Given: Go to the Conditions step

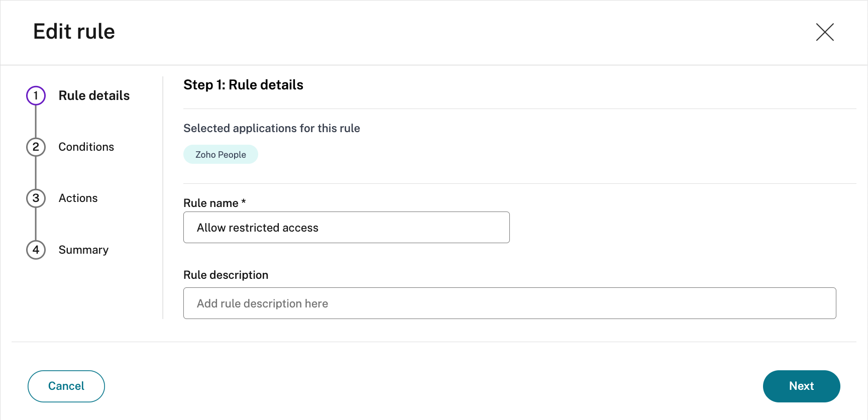Looking at the screenshot, I should [86, 147].
